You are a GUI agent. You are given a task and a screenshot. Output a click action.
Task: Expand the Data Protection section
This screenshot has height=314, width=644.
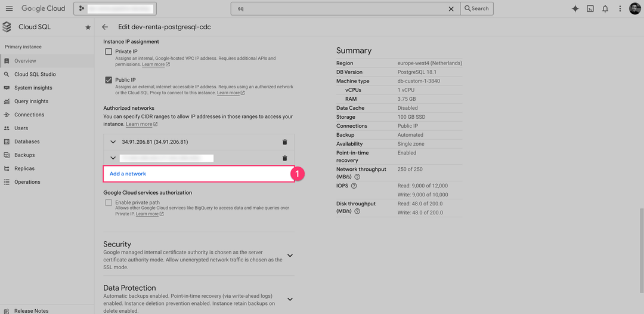click(x=290, y=299)
